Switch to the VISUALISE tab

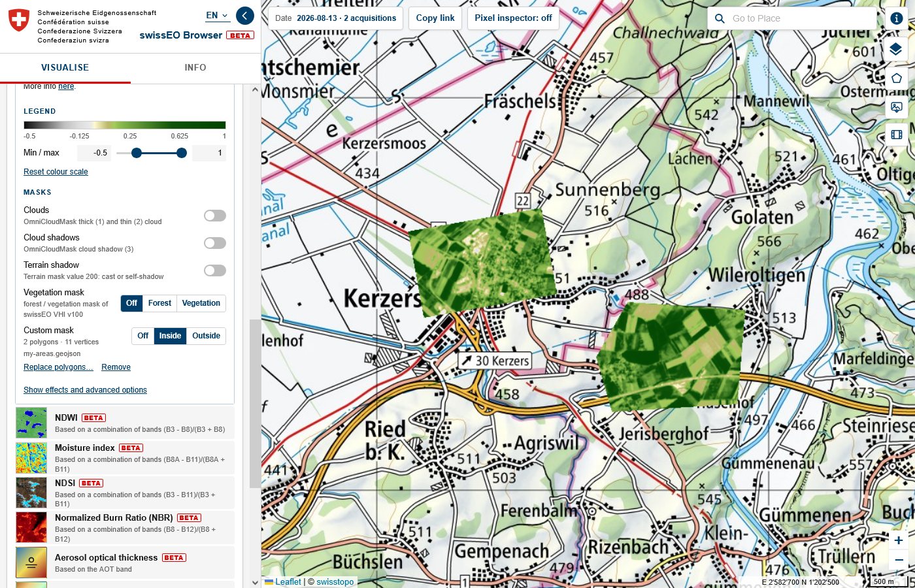tap(65, 67)
